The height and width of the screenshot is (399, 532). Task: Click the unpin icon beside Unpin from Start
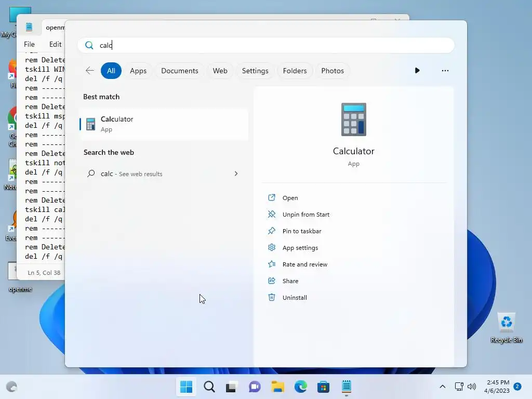tap(271, 214)
